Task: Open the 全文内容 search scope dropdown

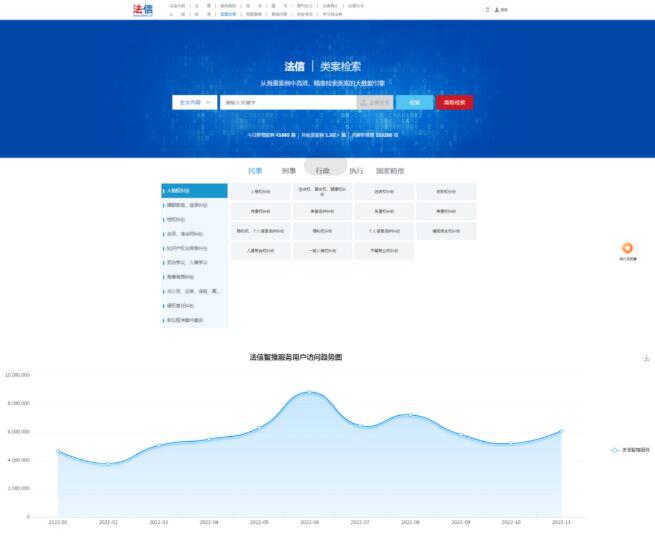Action: coord(195,102)
